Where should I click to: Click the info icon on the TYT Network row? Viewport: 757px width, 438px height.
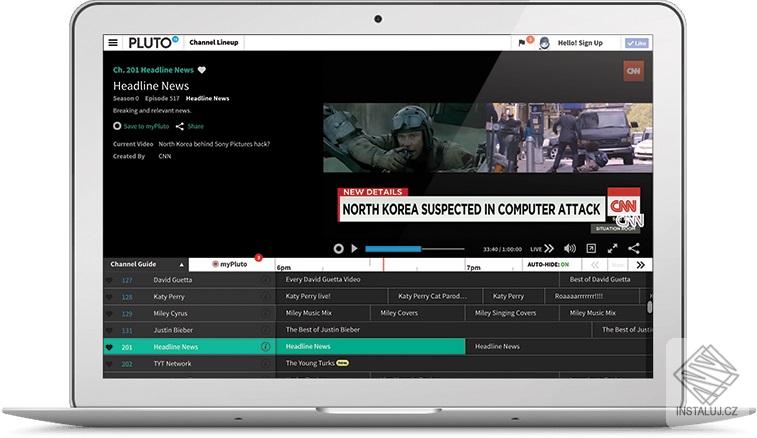266,364
